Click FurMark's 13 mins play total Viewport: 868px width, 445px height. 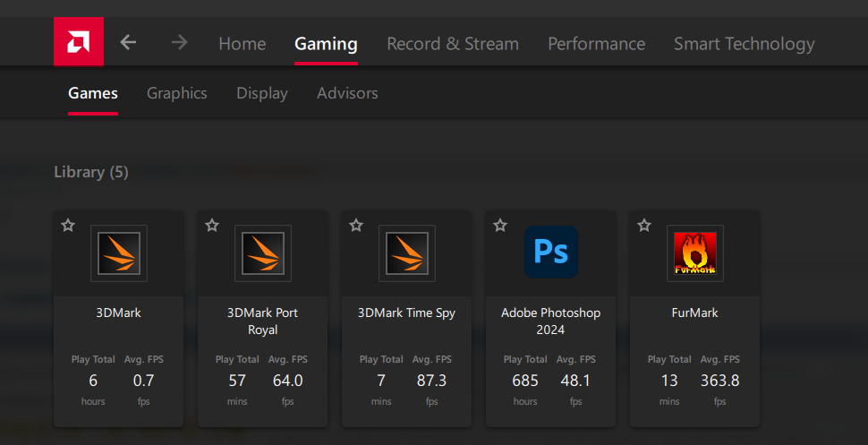[x=669, y=381]
